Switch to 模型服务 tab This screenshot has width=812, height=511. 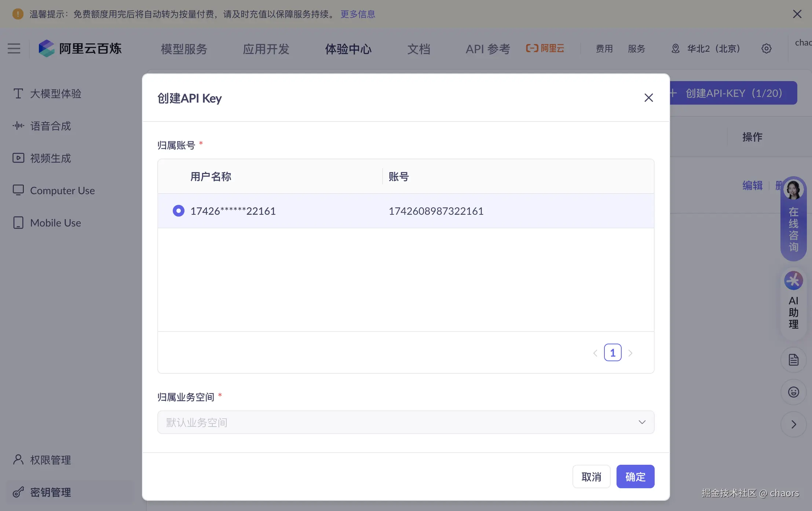(184, 49)
